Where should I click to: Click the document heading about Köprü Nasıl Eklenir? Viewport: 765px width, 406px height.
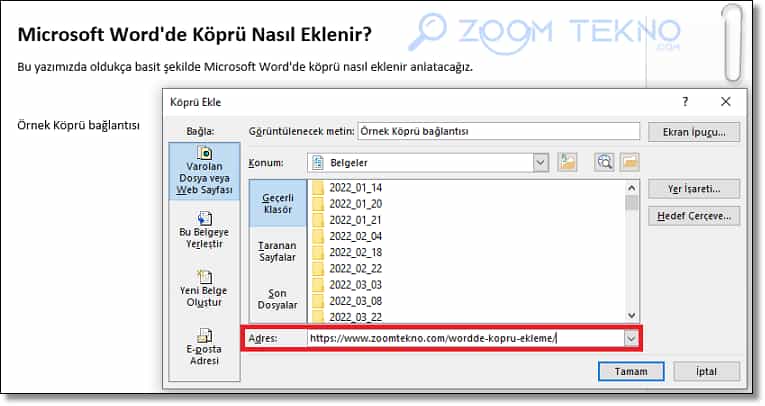click(x=195, y=35)
